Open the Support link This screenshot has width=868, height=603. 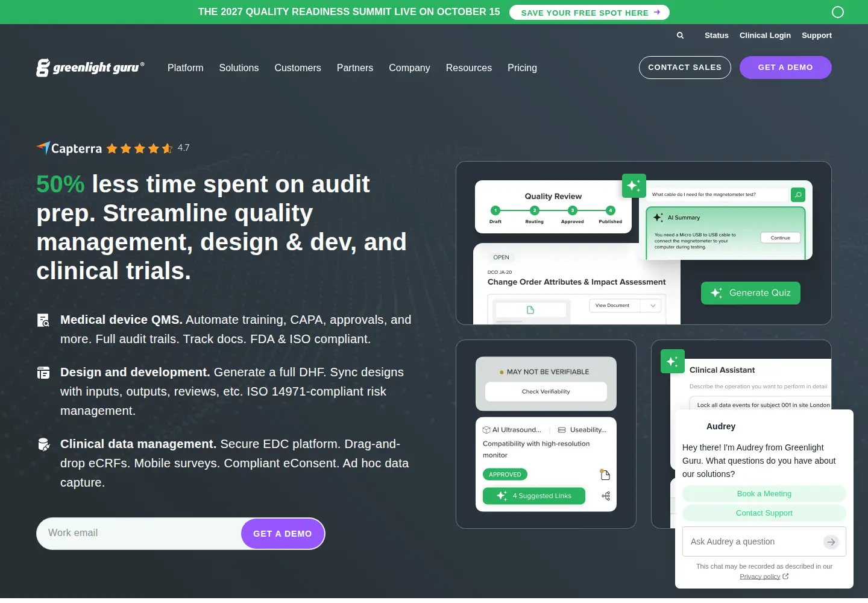[x=817, y=36]
